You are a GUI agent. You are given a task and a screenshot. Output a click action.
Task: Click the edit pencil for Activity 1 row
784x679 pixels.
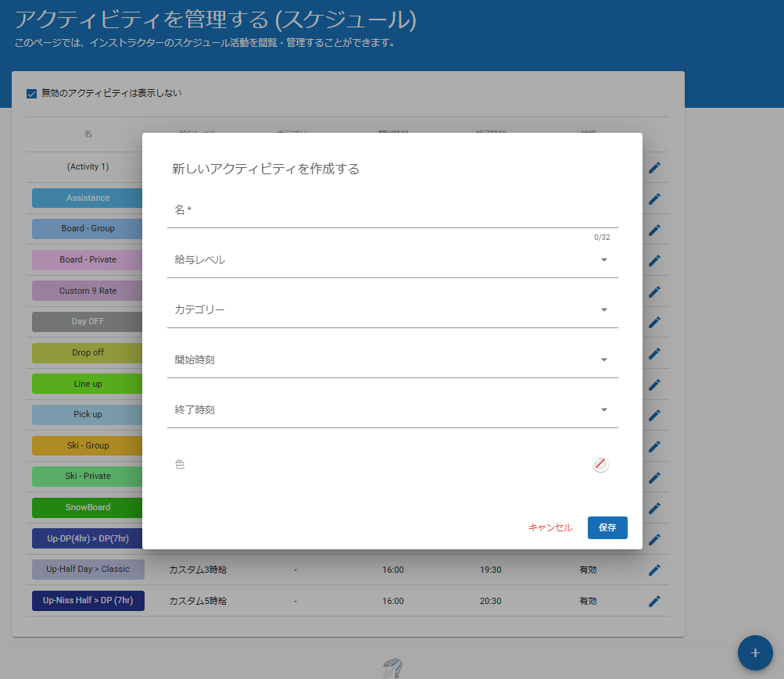pos(654,167)
